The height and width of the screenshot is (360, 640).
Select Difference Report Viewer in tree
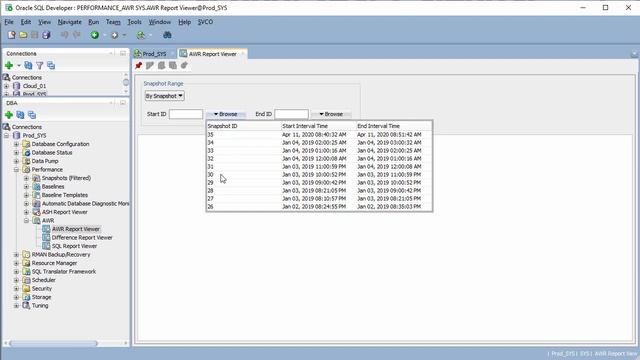pos(82,238)
